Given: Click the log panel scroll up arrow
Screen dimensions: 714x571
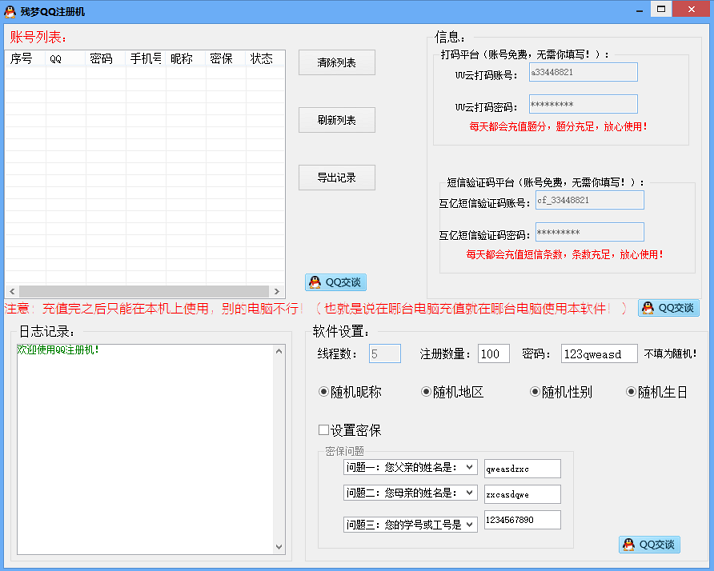Looking at the screenshot, I should tap(279, 352).
